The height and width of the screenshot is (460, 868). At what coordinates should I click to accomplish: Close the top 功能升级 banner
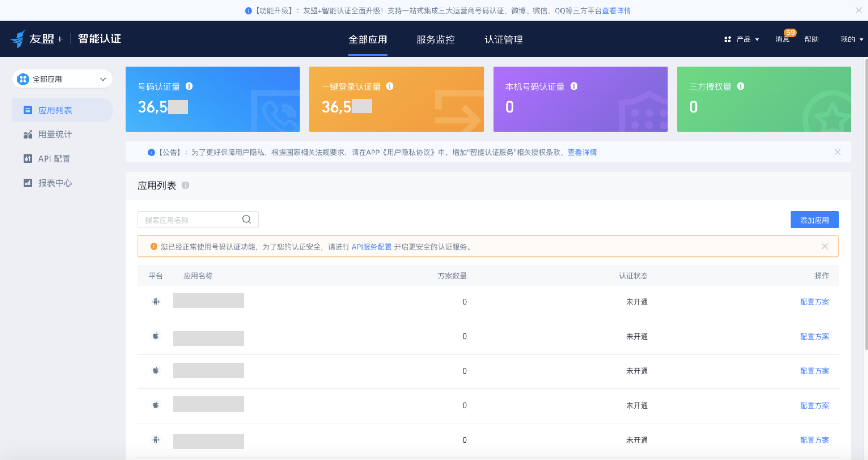[x=858, y=10]
